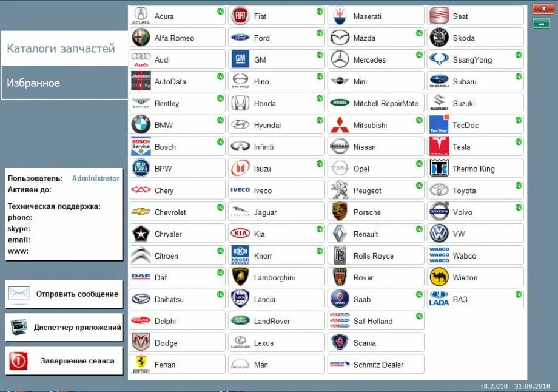Open the VW catalog

tap(476, 234)
